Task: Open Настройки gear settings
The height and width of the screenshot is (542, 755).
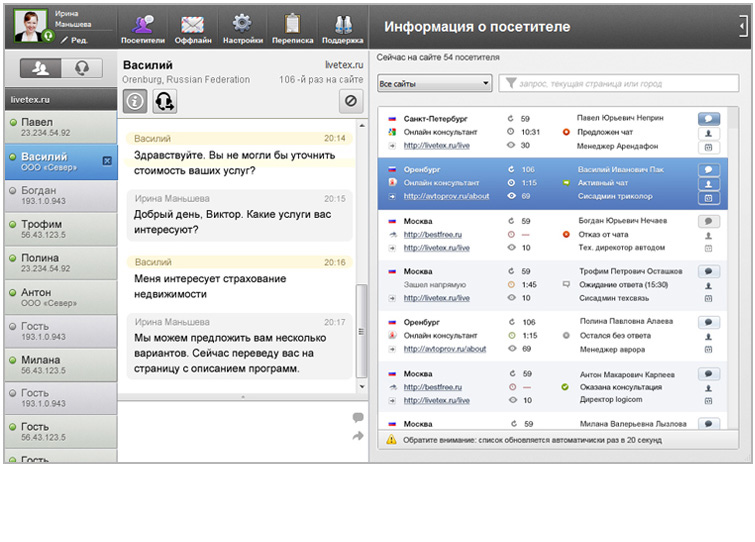Action: pos(242,27)
